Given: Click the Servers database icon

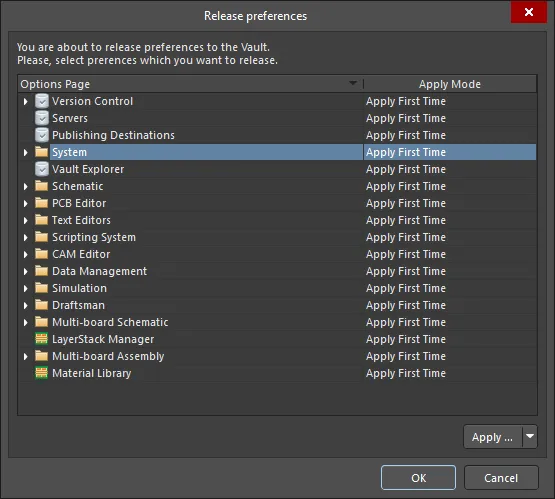Looking at the screenshot, I should click(x=42, y=118).
